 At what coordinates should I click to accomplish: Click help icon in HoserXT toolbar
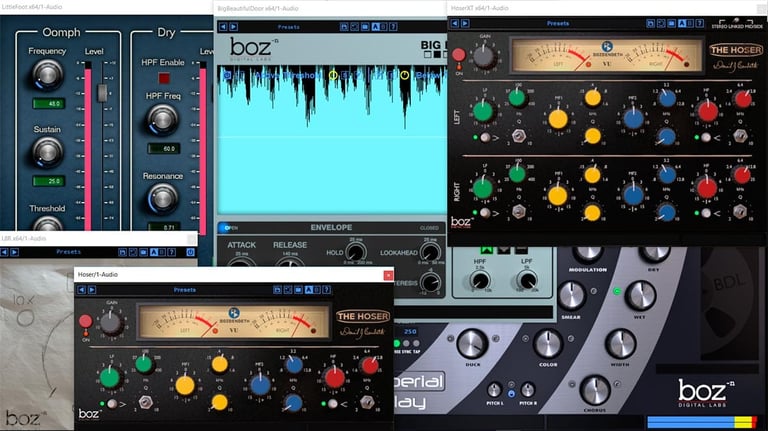[x=700, y=23]
